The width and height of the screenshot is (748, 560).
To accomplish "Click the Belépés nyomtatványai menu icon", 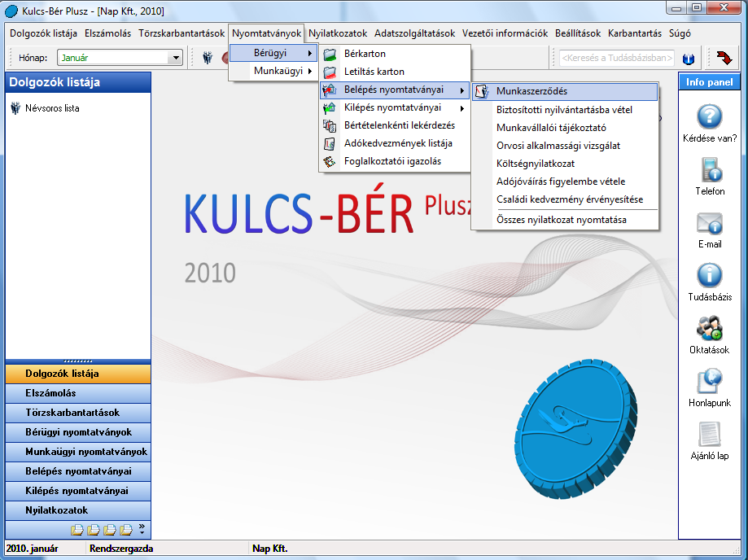I will point(330,90).
